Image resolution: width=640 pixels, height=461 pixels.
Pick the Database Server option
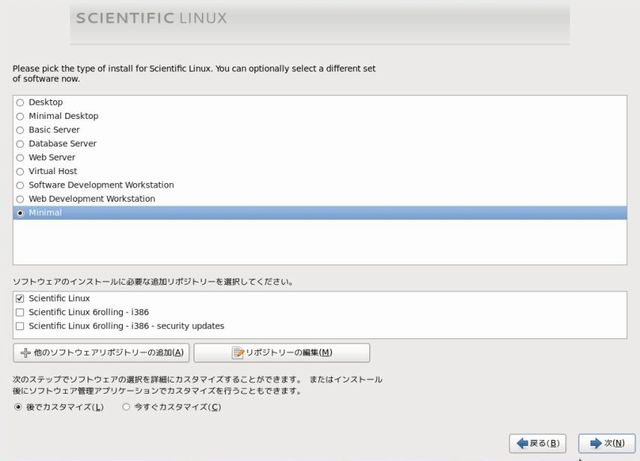click(21, 144)
